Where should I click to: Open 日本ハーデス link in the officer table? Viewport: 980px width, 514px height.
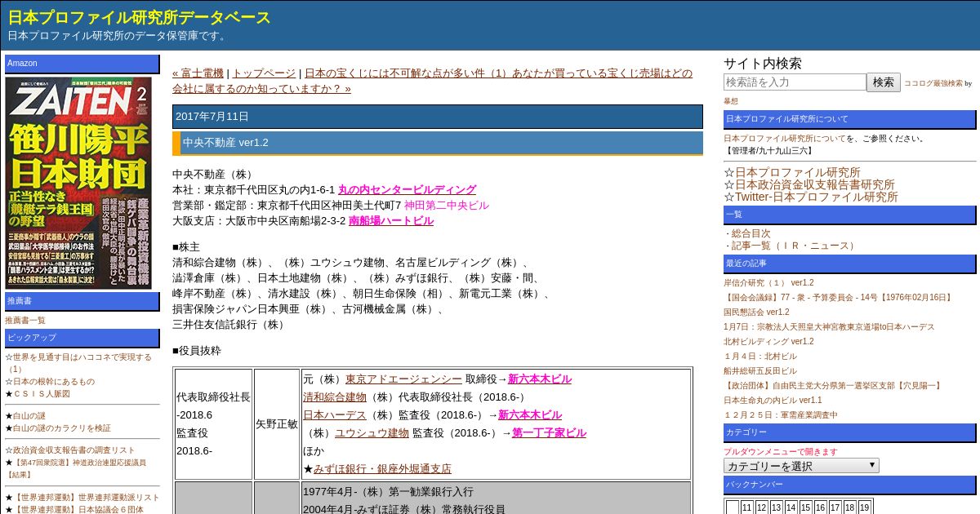pos(335,414)
